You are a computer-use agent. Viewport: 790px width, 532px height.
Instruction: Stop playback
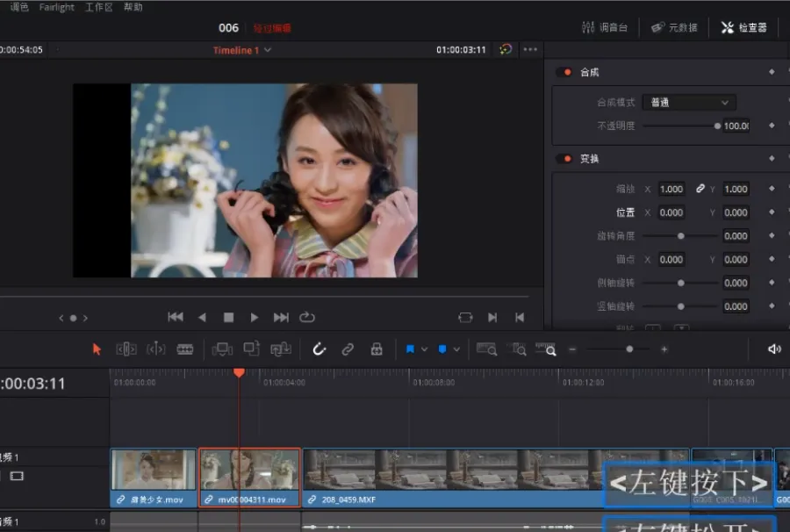point(228,318)
